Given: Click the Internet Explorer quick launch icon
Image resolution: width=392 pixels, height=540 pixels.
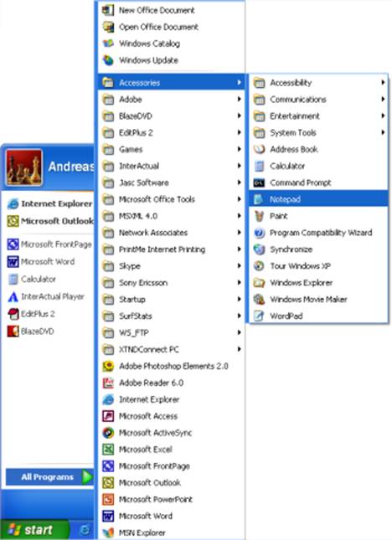Looking at the screenshot, I should (85, 530).
